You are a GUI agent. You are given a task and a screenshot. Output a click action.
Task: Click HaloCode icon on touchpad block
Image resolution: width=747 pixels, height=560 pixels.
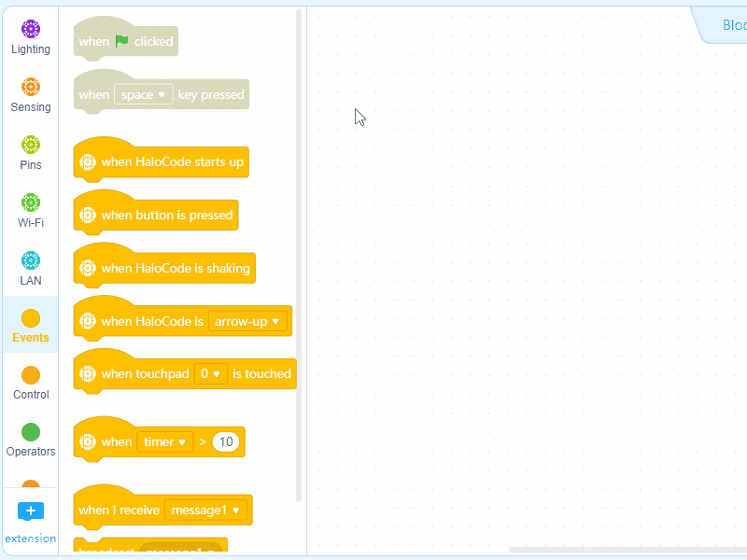click(x=88, y=374)
